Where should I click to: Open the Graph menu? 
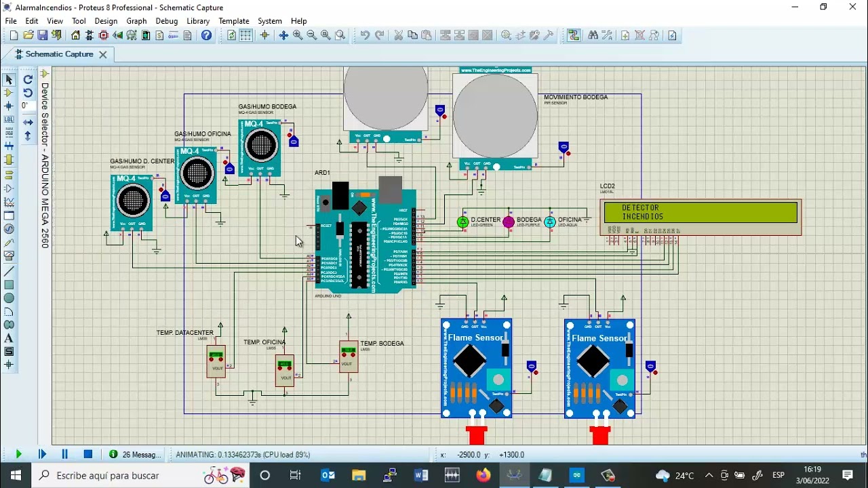click(x=136, y=21)
